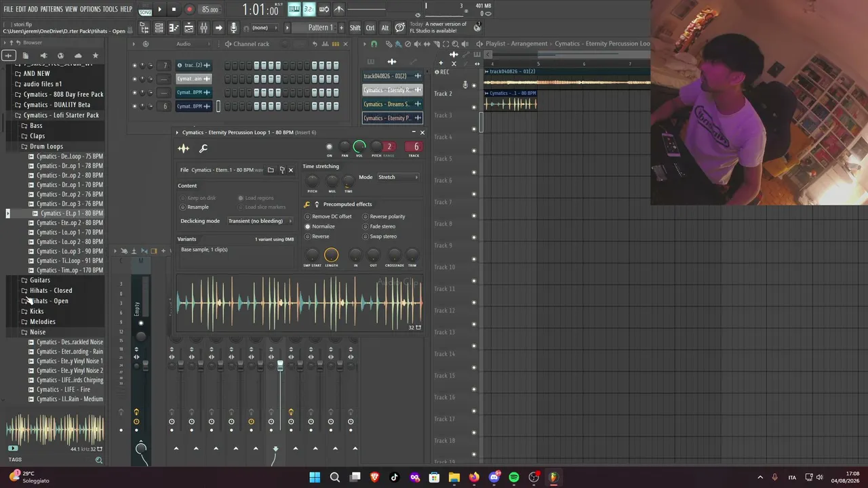Click the Shift modifier button
Viewport: 868px width, 488px height.
click(355, 28)
